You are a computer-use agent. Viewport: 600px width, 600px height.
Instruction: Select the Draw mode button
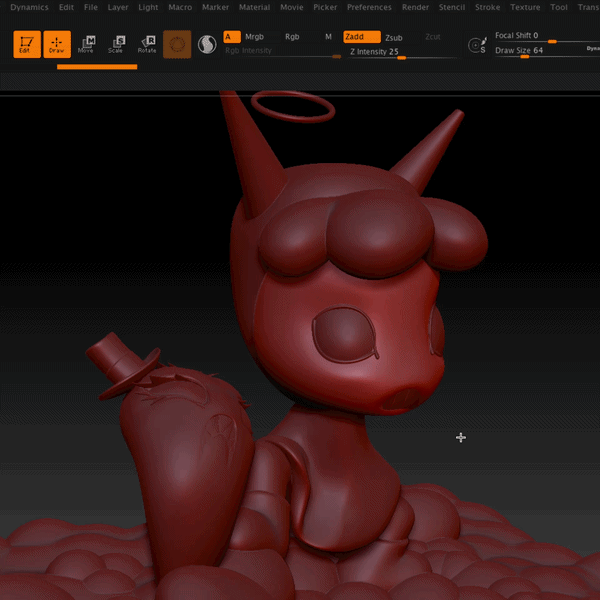(57, 44)
